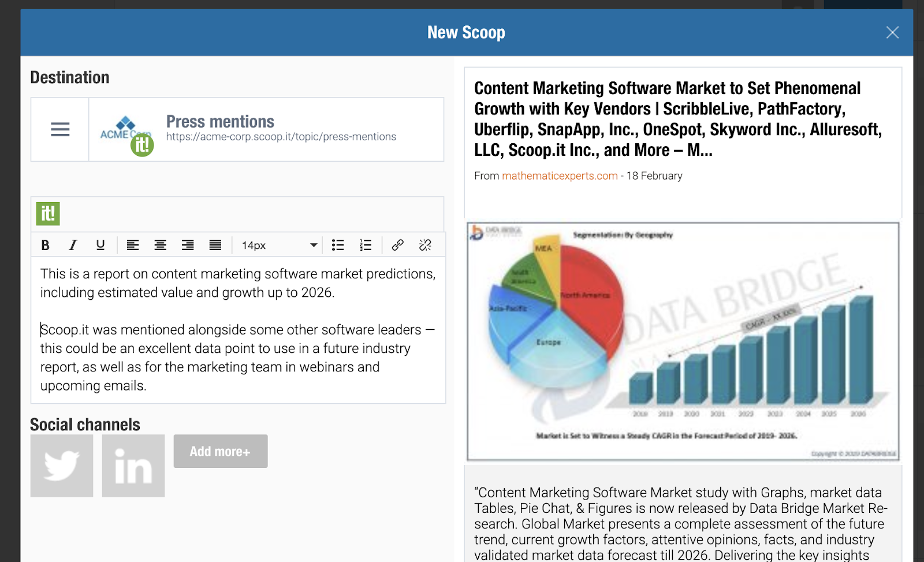The width and height of the screenshot is (924, 562).
Task: Center align the insight text
Action: pos(161,245)
